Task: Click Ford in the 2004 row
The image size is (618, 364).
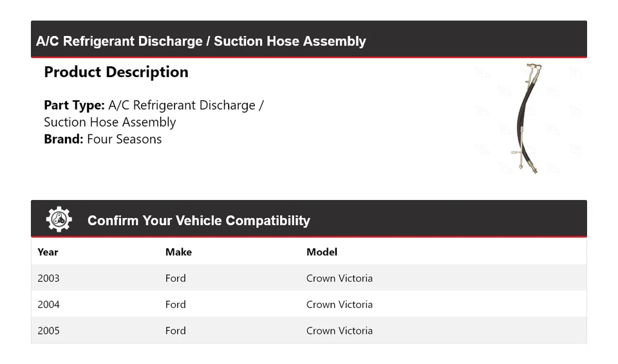Action: point(175,305)
